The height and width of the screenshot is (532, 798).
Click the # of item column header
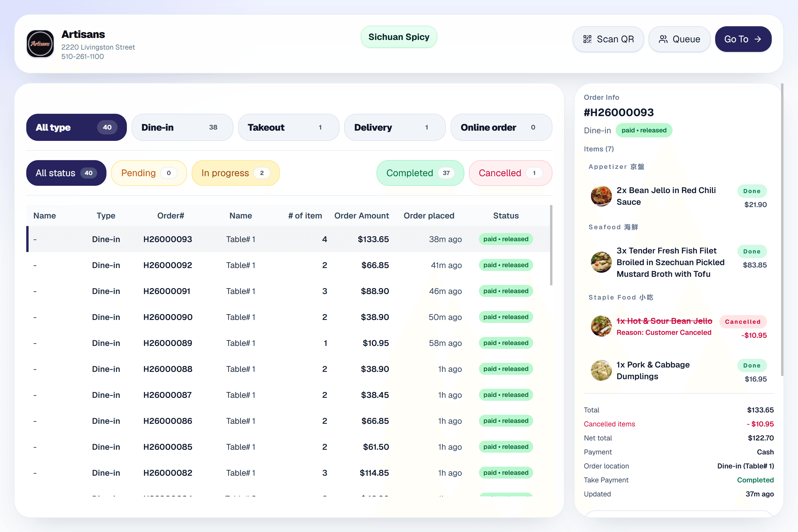pos(305,216)
